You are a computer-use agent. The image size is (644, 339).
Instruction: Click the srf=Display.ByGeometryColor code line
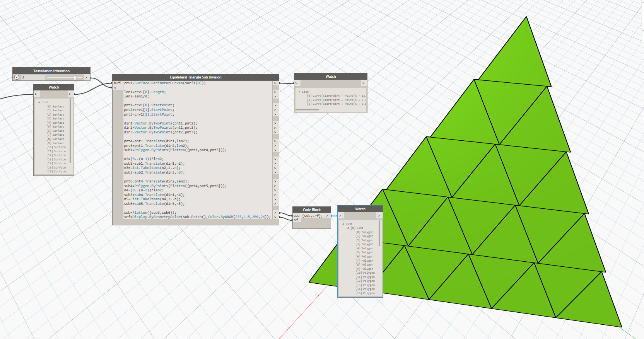tap(197, 217)
